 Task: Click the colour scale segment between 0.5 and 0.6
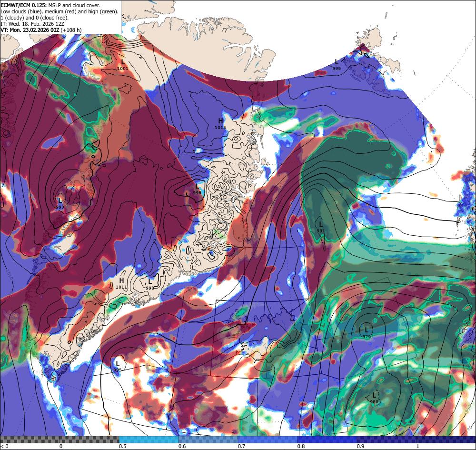click(x=149, y=440)
